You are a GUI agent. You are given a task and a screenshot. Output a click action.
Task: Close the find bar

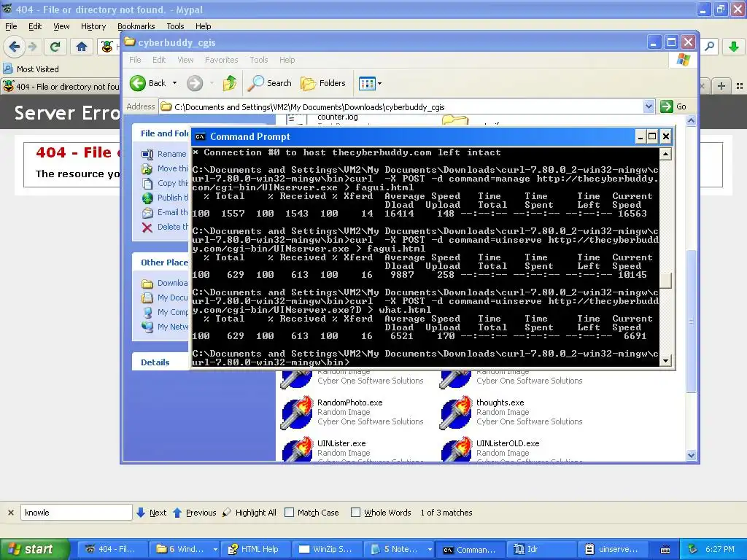click(10, 513)
